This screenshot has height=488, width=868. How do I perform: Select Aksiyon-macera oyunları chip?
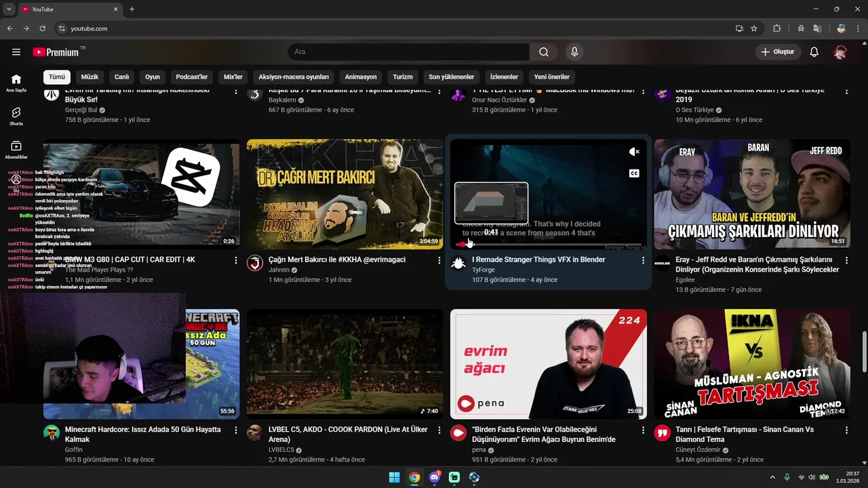click(294, 77)
